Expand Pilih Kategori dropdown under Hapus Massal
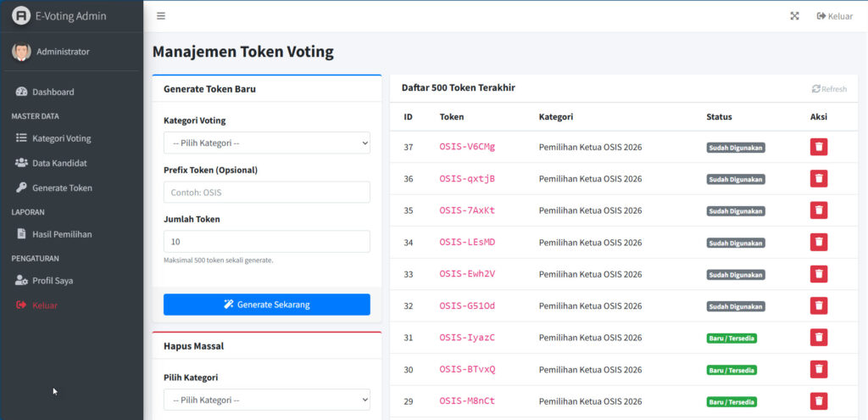Viewport: 868px width, 420px height. (x=266, y=400)
